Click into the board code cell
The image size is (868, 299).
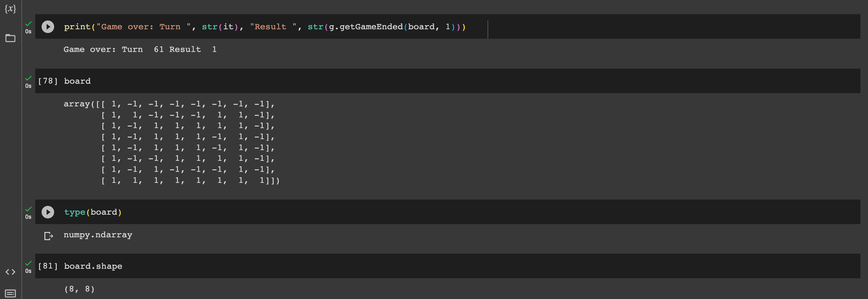[x=448, y=81]
